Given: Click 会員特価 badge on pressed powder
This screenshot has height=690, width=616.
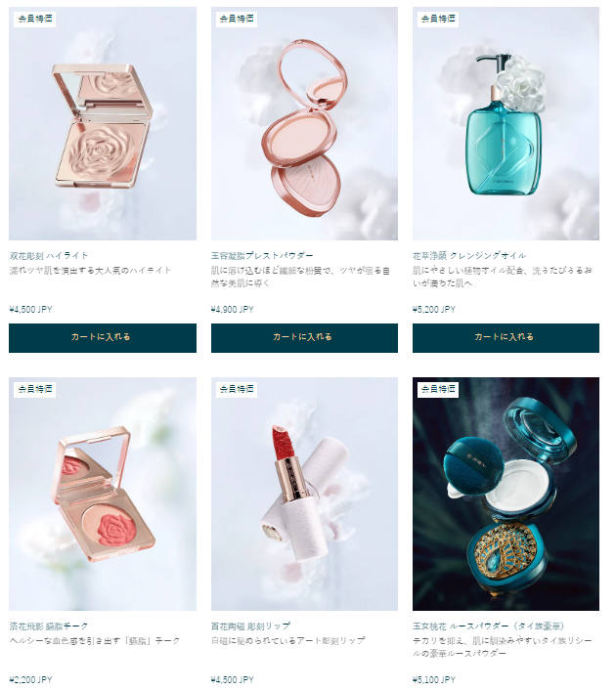Looking at the screenshot, I should pyautogui.click(x=237, y=19).
